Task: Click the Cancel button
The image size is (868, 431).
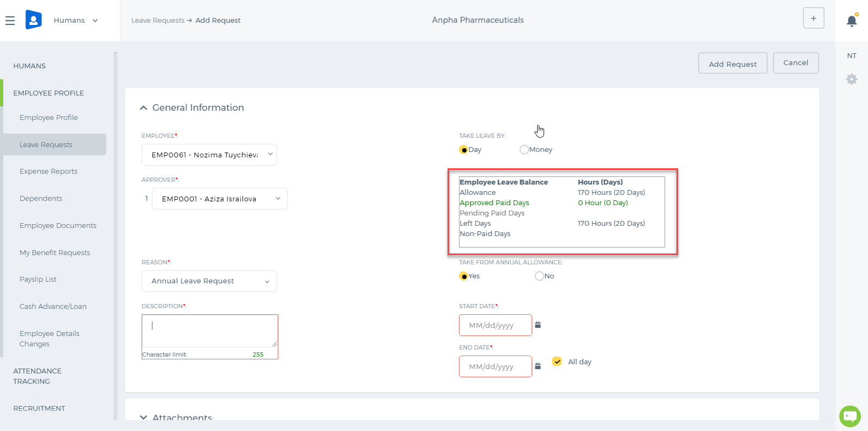Action: [796, 63]
